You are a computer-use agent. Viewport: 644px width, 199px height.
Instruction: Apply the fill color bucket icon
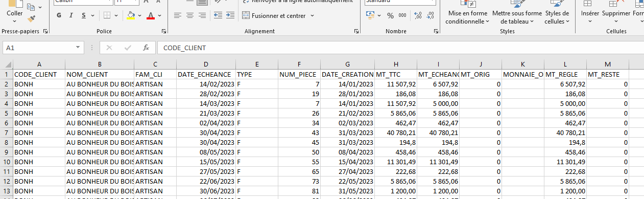pos(131,15)
